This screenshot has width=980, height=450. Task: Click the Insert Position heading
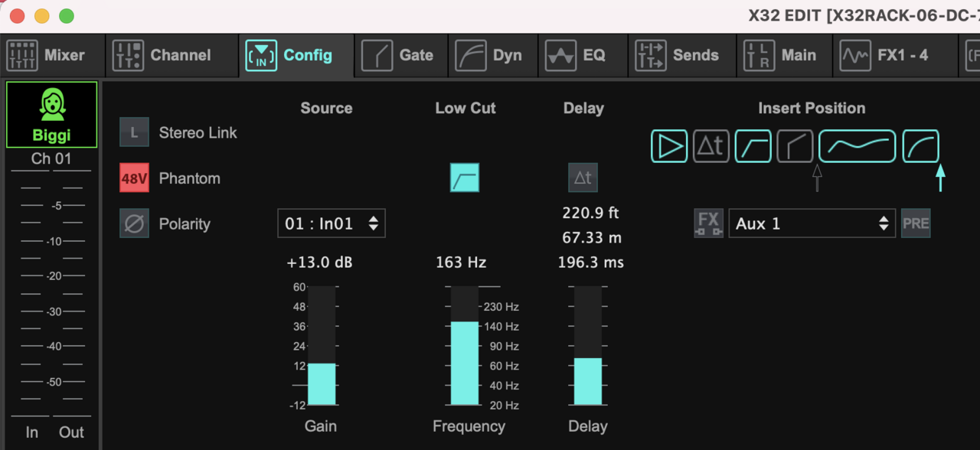[812, 108]
